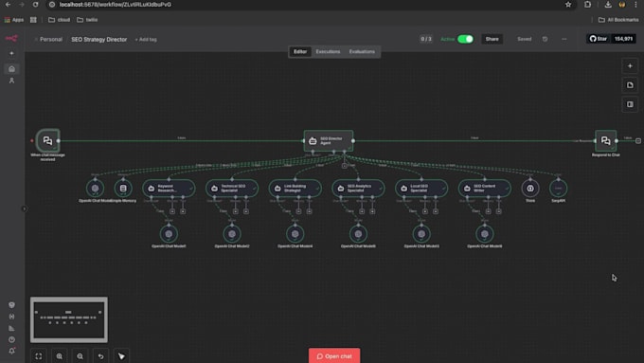644x363 pixels.
Task: Go to the home overview sidebar icon
Action: (x=11, y=68)
